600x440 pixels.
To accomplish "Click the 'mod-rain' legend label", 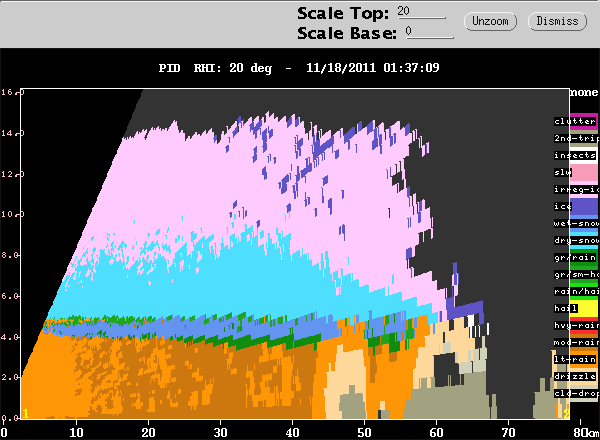I will pyautogui.click(x=576, y=342).
